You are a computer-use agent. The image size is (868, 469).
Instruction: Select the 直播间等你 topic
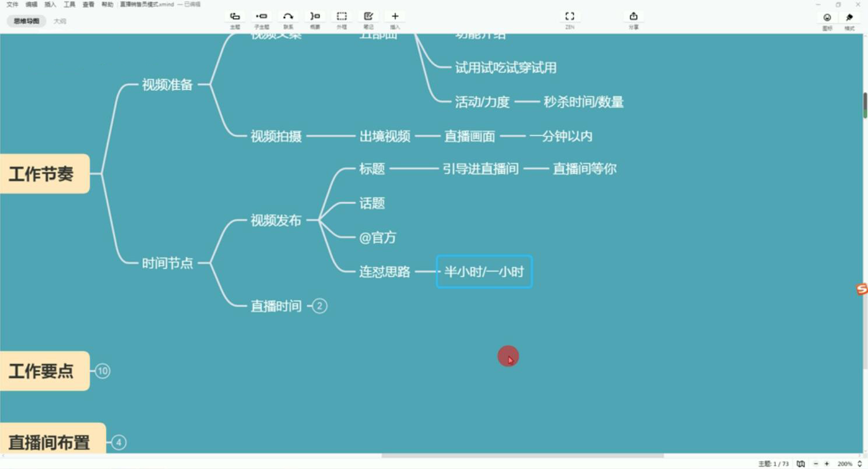tap(584, 169)
